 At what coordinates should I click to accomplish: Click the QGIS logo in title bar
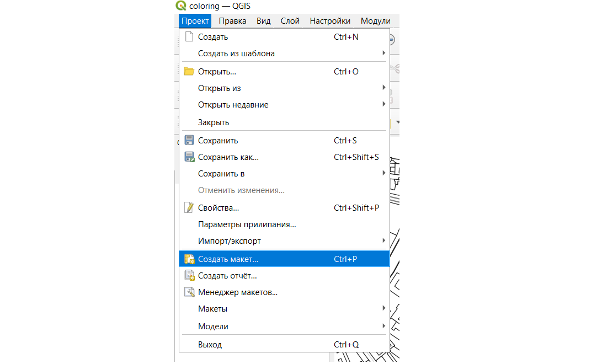click(181, 6)
